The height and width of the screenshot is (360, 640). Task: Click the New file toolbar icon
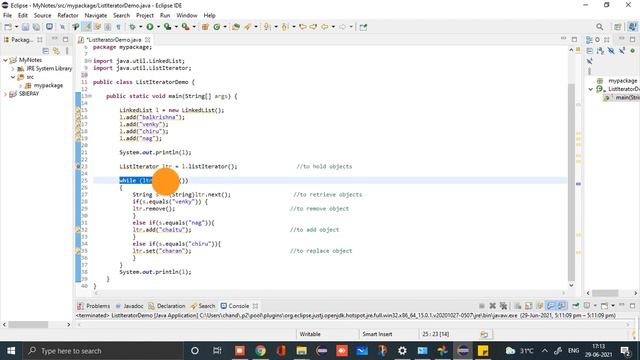8,27
